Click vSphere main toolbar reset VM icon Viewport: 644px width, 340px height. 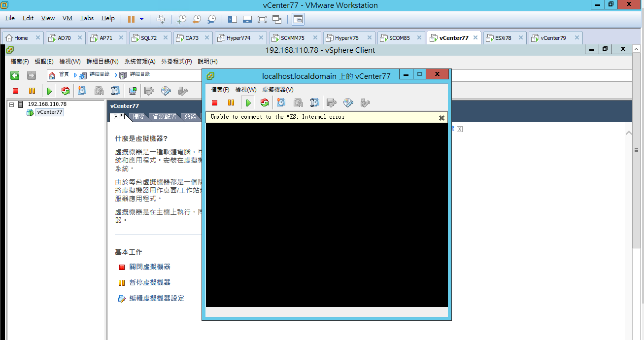pyautogui.click(x=66, y=91)
